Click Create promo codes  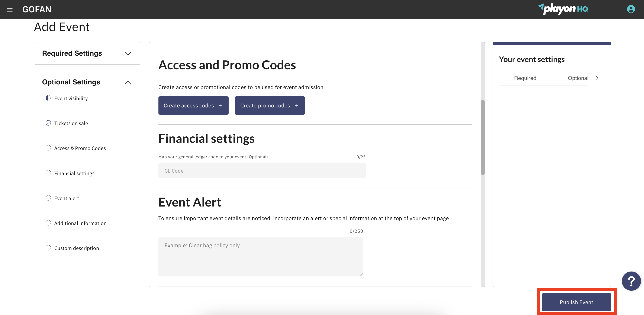[x=270, y=105]
